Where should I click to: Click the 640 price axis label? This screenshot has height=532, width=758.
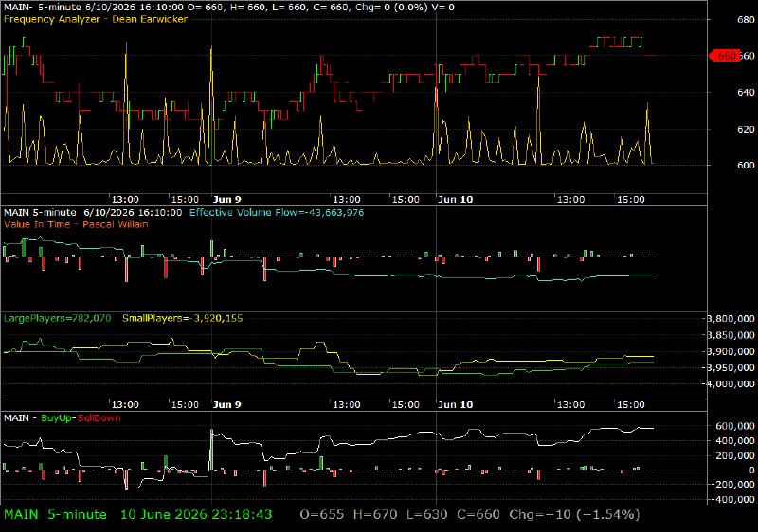(x=746, y=92)
